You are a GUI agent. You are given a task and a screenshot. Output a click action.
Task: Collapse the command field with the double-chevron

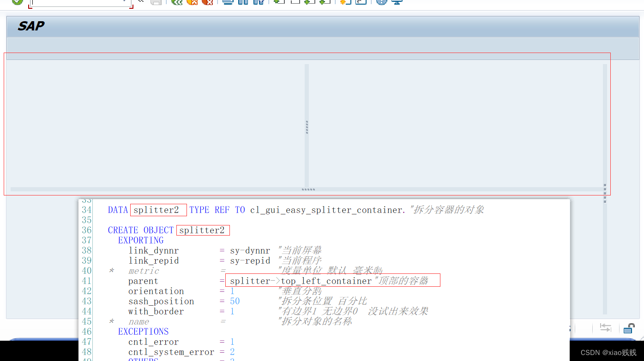(141, 1)
